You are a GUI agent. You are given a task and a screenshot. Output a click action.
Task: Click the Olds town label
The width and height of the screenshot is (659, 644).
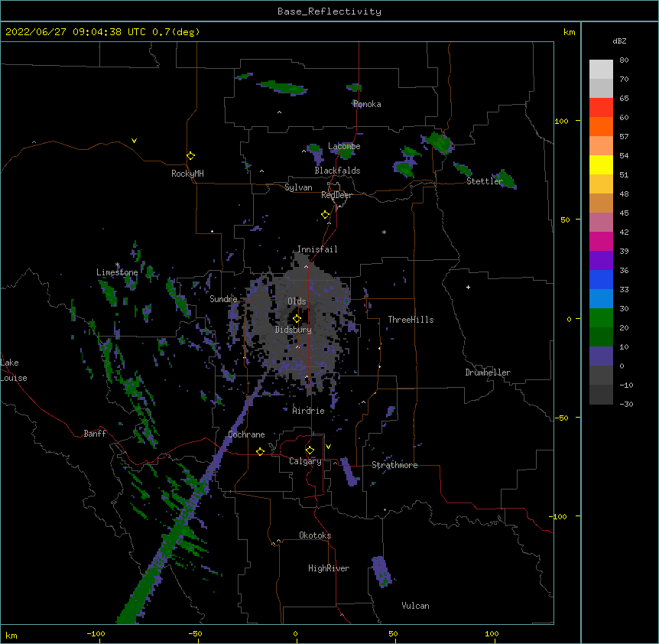(x=297, y=301)
